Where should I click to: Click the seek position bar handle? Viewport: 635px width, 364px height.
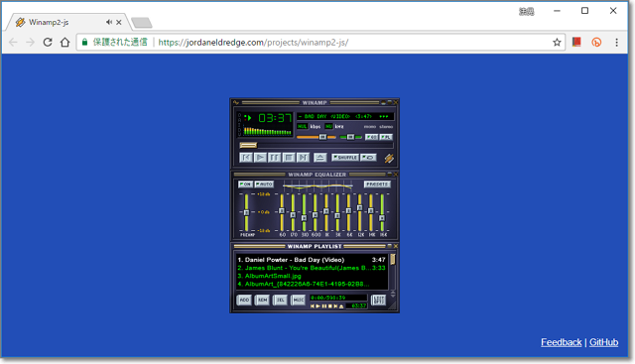[248, 146]
